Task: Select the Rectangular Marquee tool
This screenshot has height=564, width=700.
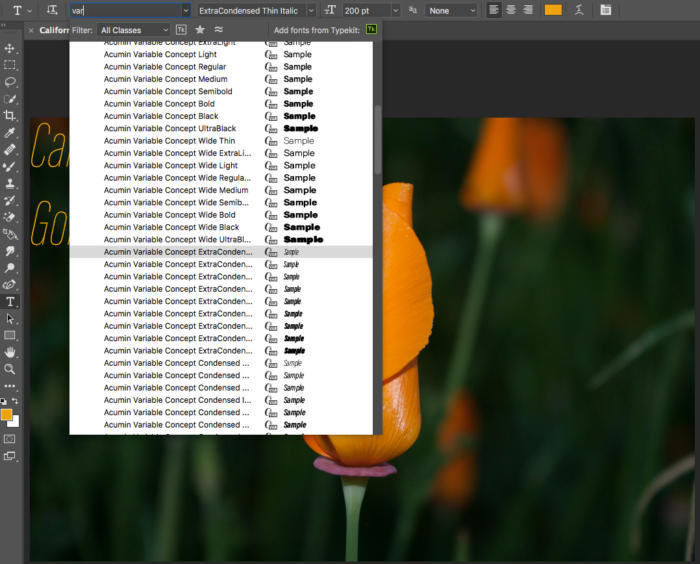Action: point(9,65)
